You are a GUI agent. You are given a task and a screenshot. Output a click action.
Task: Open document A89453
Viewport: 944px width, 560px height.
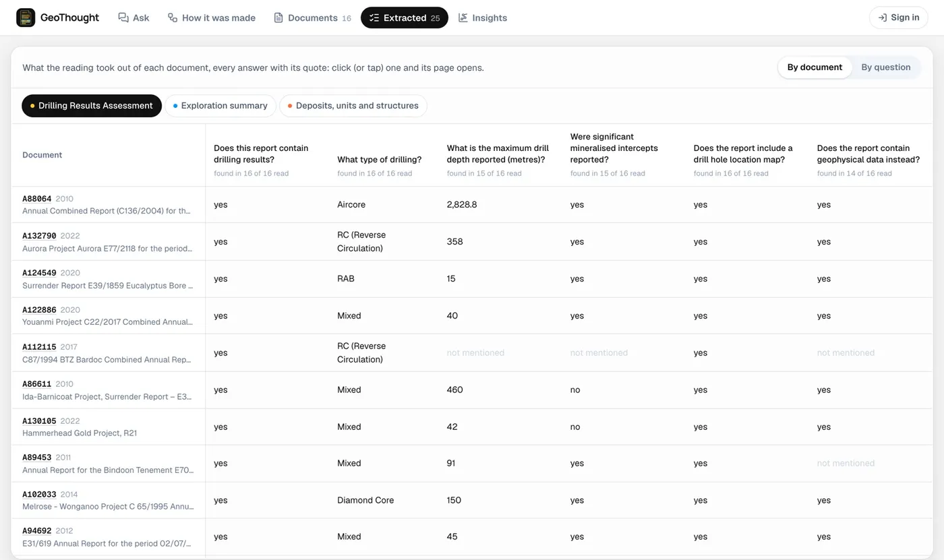click(37, 458)
